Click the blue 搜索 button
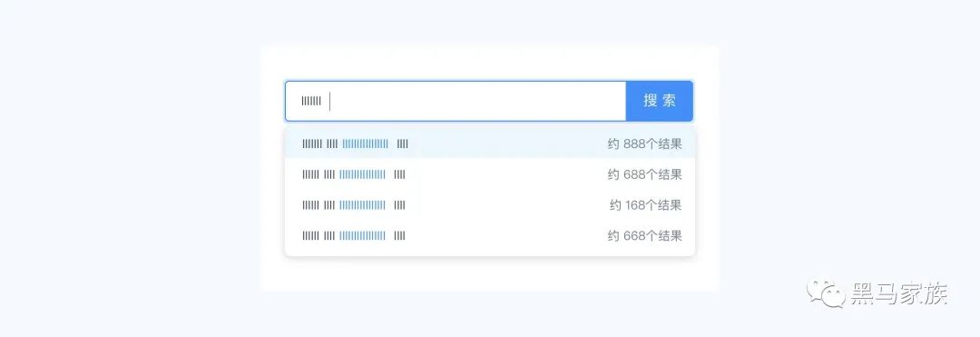The height and width of the screenshot is (337, 980). 660,101
